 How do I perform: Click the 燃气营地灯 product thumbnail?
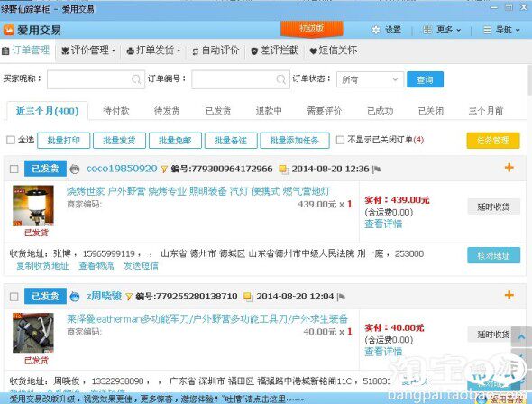click(x=33, y=206)
